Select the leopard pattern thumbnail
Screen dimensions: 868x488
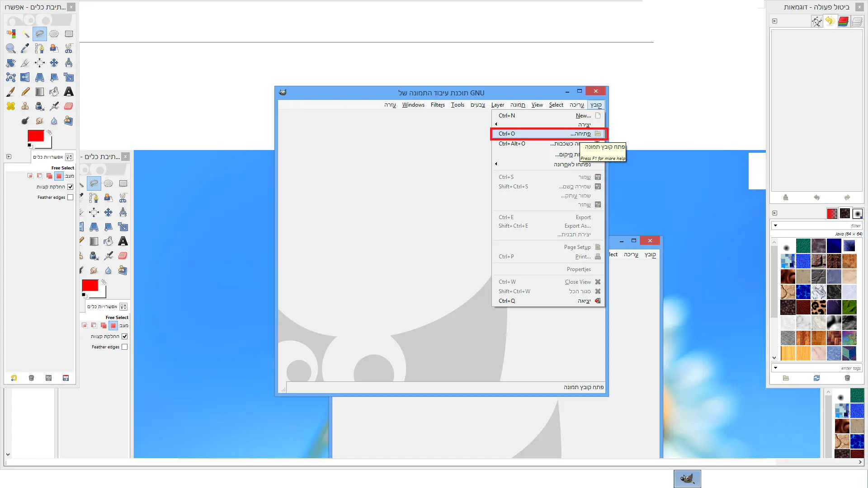coord(818,307)
